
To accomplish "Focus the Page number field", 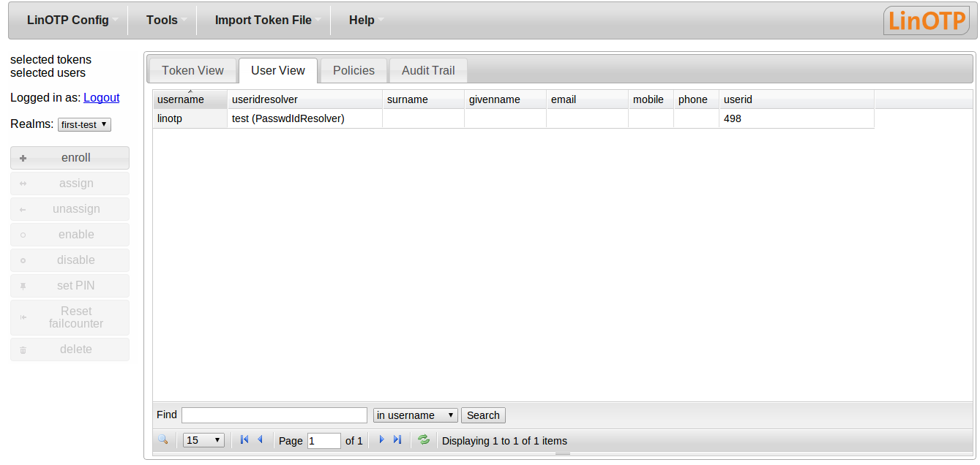I will [x=324, y=441].
